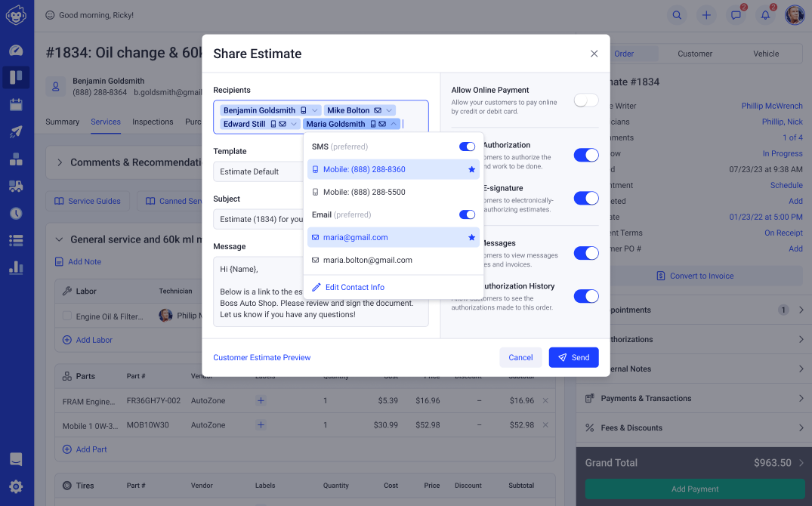Open Benjamin Goldsmith recipient chip dropdown
The width and height of the screenshot is (812, 506).
coord(315,110)
